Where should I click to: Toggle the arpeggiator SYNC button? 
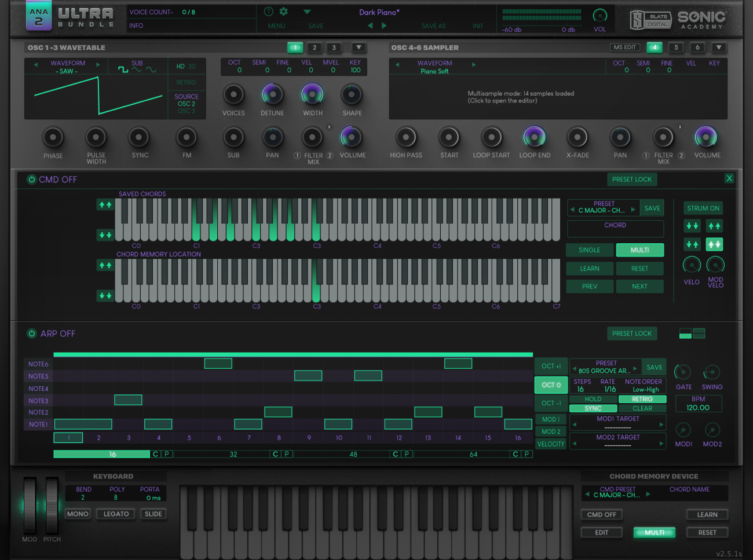[x=593, y=408]
